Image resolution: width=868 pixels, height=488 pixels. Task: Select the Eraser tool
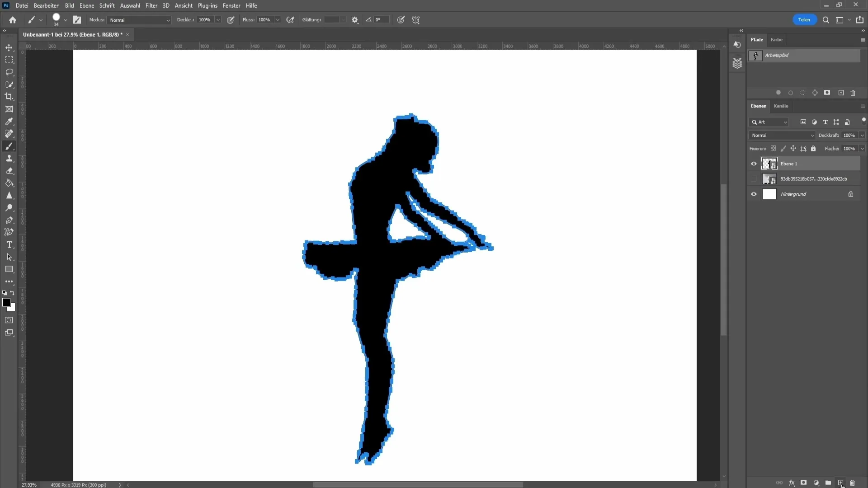coord(9,171)
